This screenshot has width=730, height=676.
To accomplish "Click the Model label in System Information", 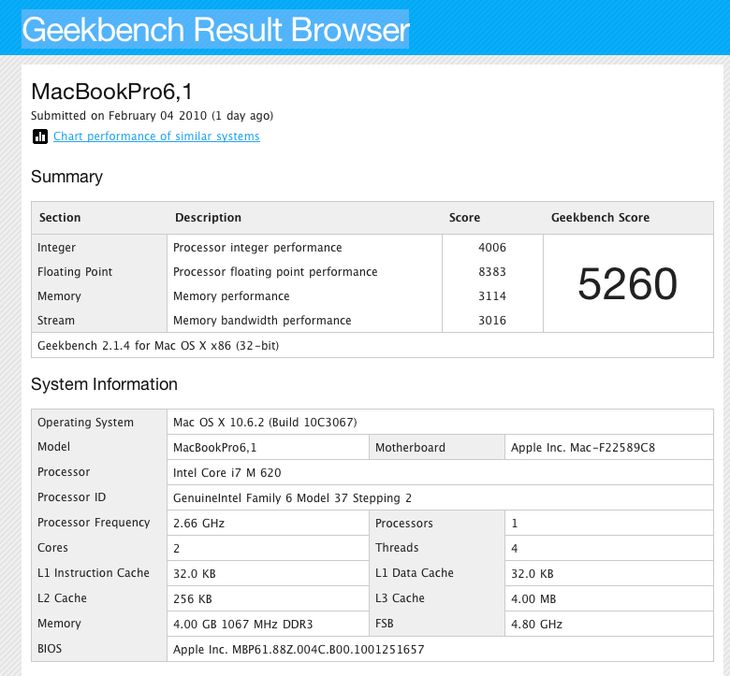I will point(54,447).
